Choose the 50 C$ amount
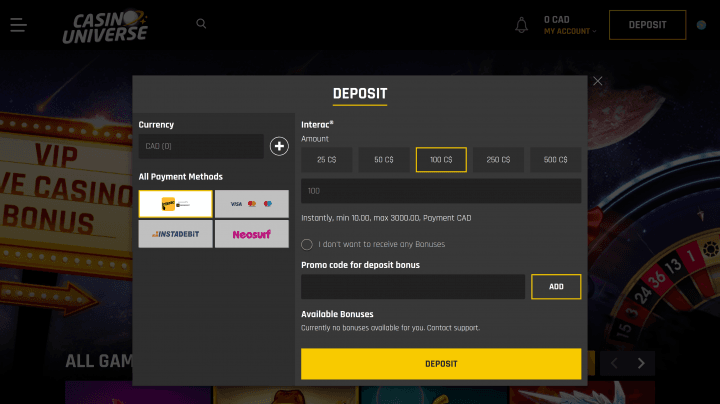Screen dimensions: 720x404 (384, 160)
